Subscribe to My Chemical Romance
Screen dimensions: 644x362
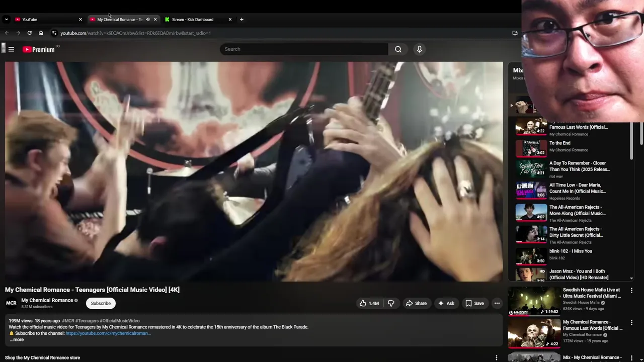click(x=101, y=303)
